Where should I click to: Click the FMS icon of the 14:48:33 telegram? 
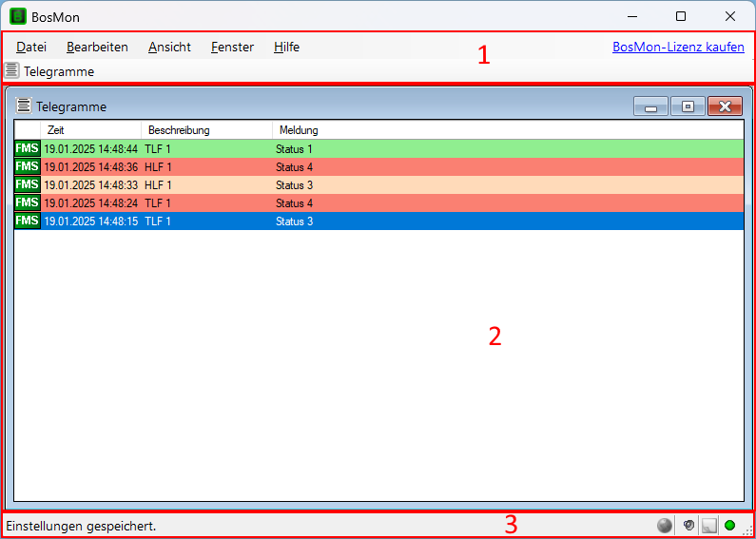[28, 184]
